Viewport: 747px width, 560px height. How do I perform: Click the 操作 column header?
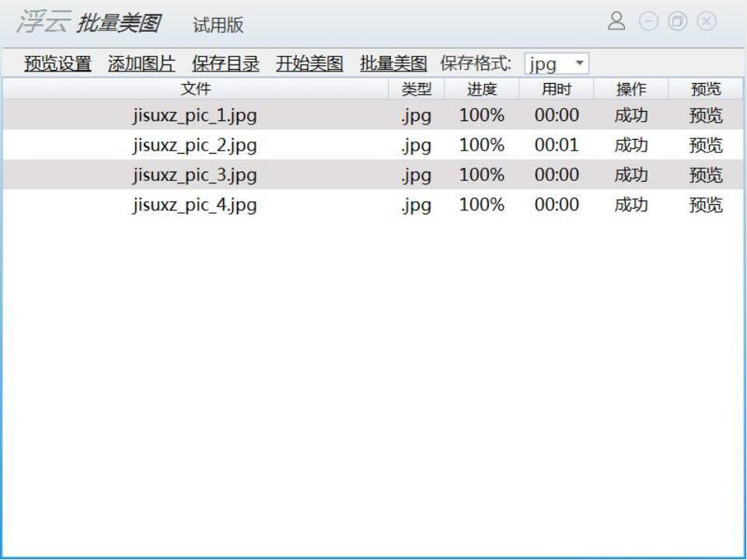point(631,89)
